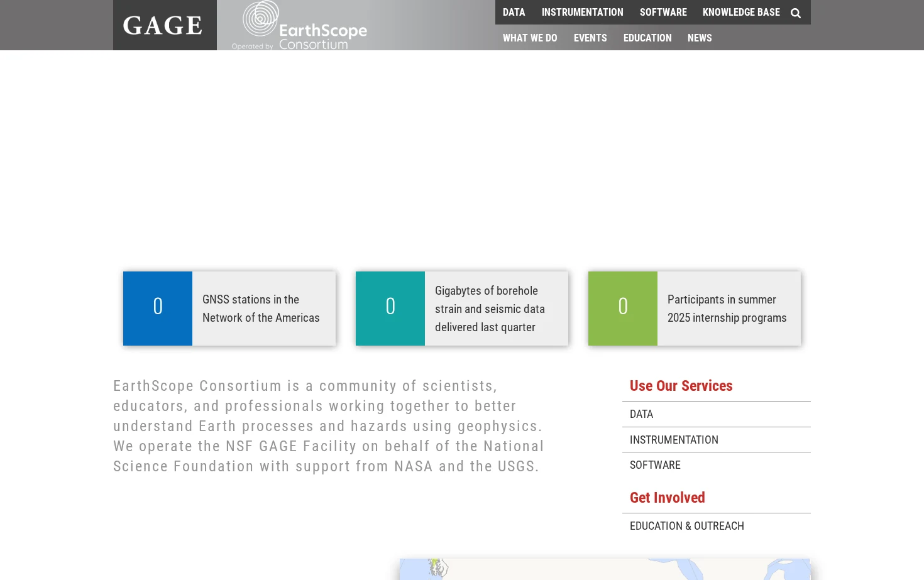The image size is (924, 580).
Task: Follow the INSTRUMENTATION sidebar link
Action: click(x=717, y=440)
